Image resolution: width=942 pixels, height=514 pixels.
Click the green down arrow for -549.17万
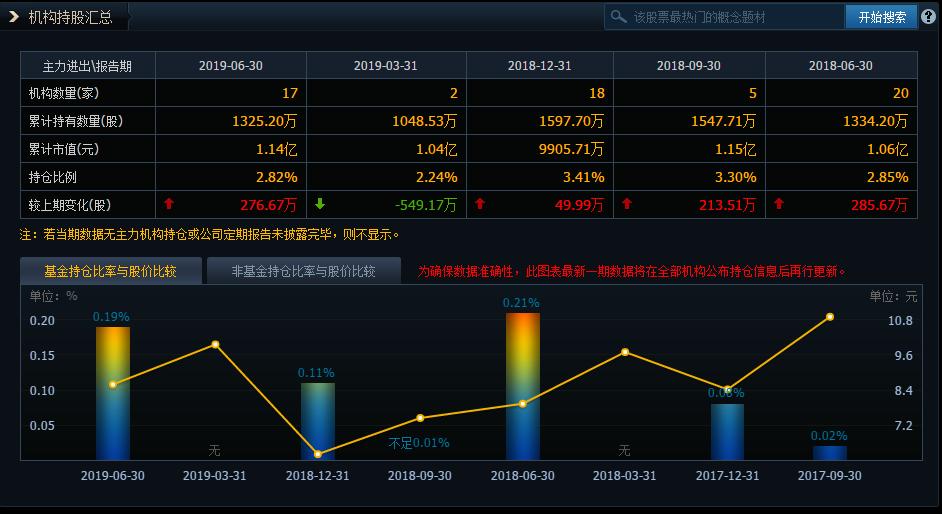pos(320,204)
